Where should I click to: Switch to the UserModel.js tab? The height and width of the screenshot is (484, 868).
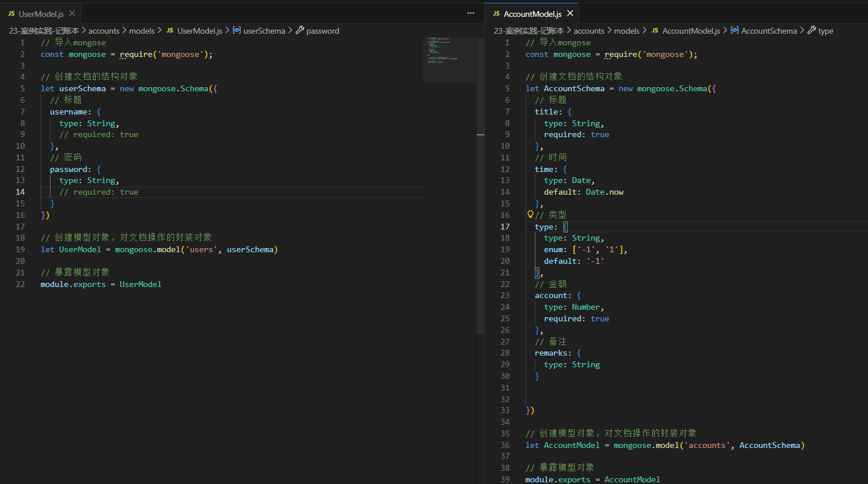point(41,13)
